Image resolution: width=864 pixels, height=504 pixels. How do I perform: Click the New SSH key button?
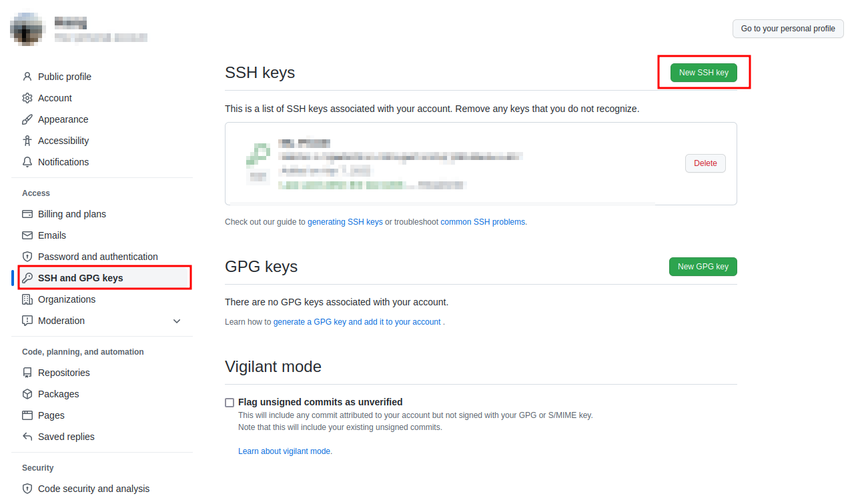[703, 73]
